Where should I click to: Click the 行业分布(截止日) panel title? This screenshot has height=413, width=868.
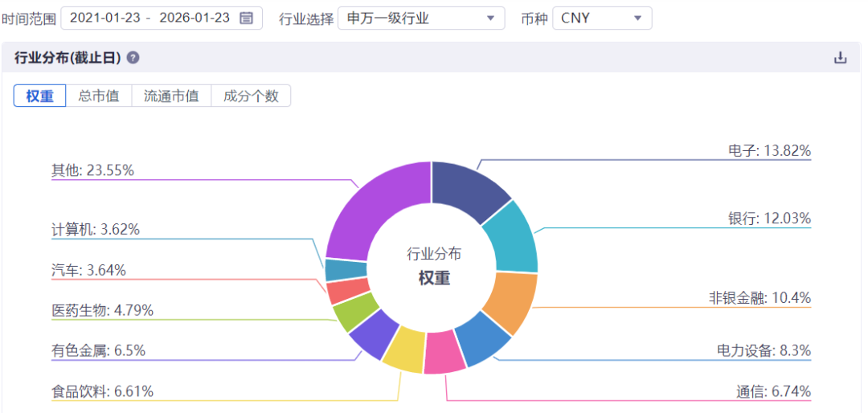pos(68,58)
